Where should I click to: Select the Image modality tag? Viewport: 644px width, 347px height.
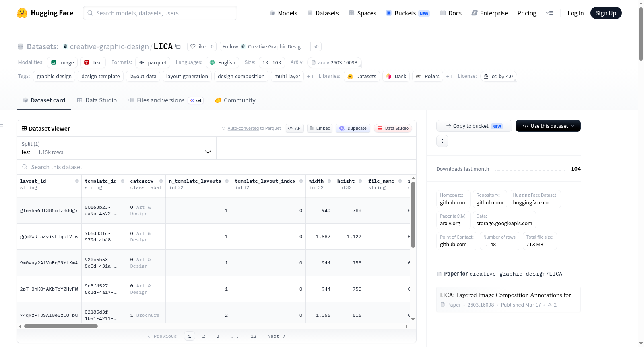tap(62, 62)
